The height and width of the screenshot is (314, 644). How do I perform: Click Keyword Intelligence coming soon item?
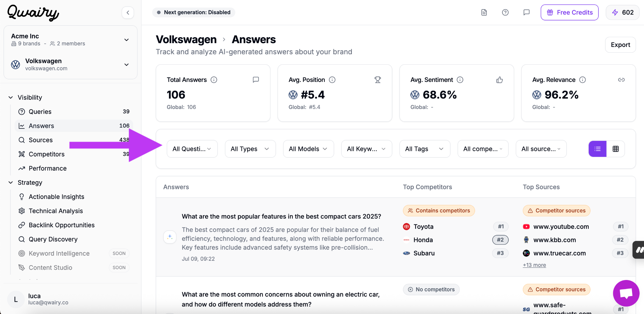point(74,254)
